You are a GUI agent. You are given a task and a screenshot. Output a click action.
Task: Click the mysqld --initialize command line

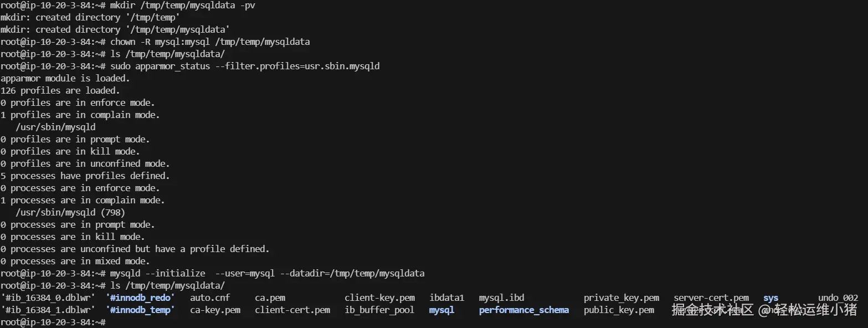click(267, 274)
